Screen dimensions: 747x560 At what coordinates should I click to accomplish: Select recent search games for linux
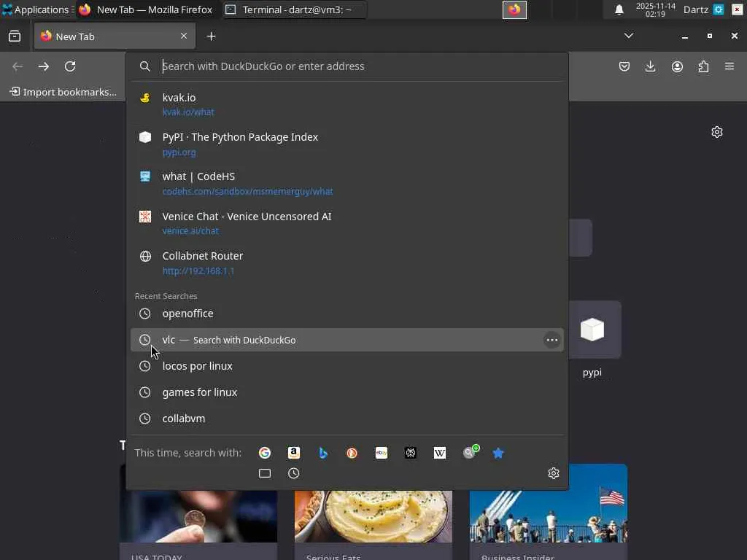[347, 392]
